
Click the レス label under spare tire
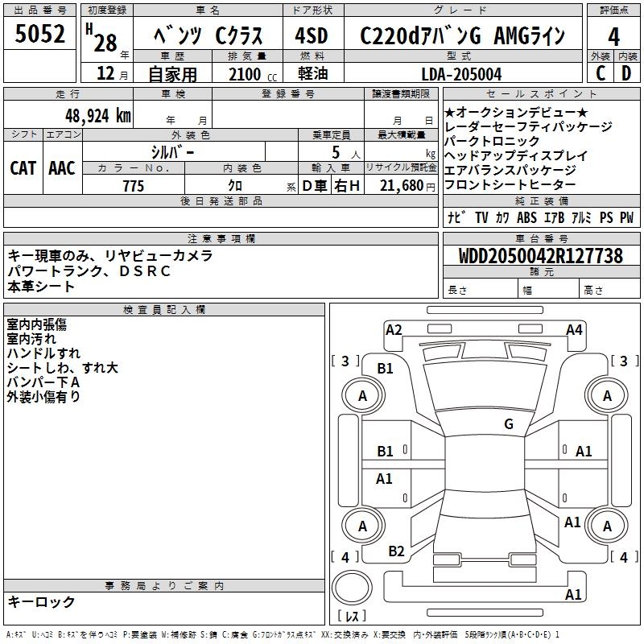tap(352, 616)
